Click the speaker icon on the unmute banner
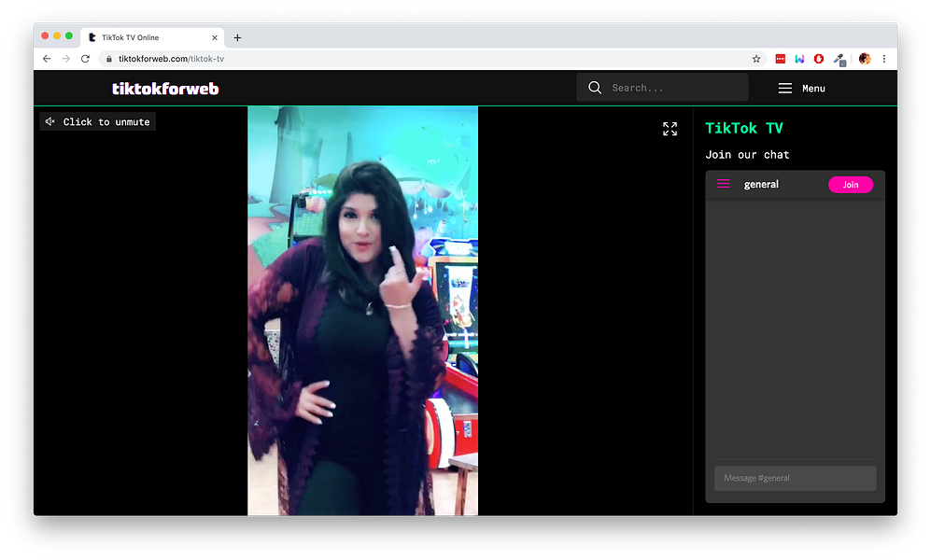This screenshot has height=560, width=931. (x=49, y=121)
